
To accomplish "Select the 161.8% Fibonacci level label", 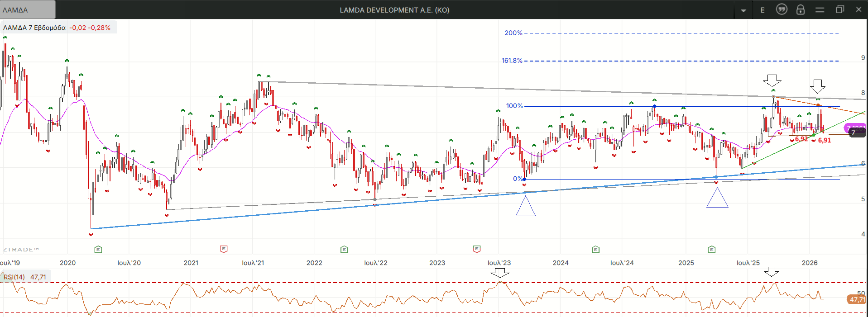I will pos(512,61).
